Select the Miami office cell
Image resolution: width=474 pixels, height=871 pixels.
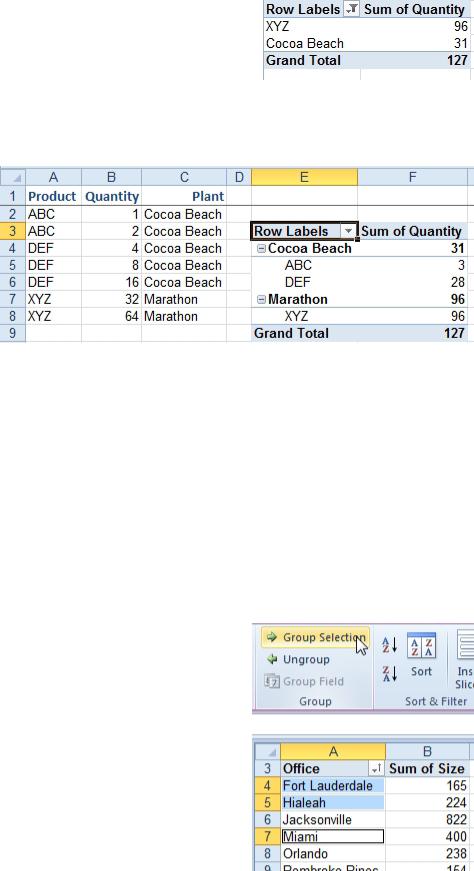(x=332, y=837)
